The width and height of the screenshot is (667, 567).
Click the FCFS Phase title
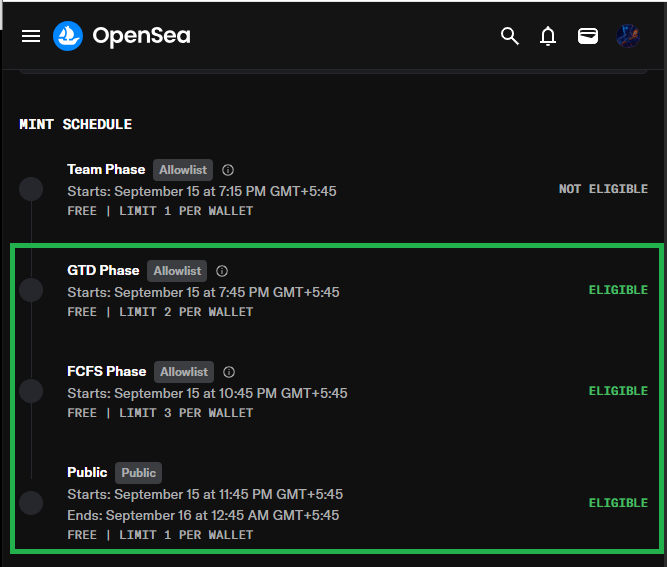[x=106, y=371]
